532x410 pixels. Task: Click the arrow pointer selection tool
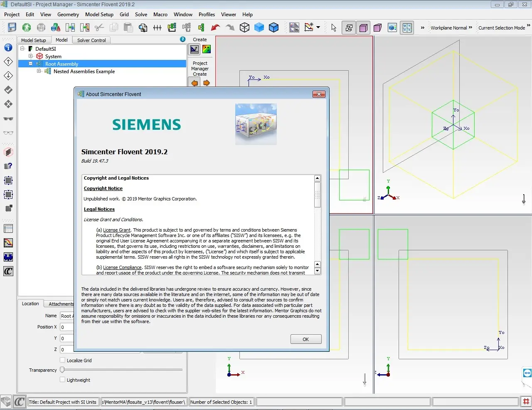[334, 27]
